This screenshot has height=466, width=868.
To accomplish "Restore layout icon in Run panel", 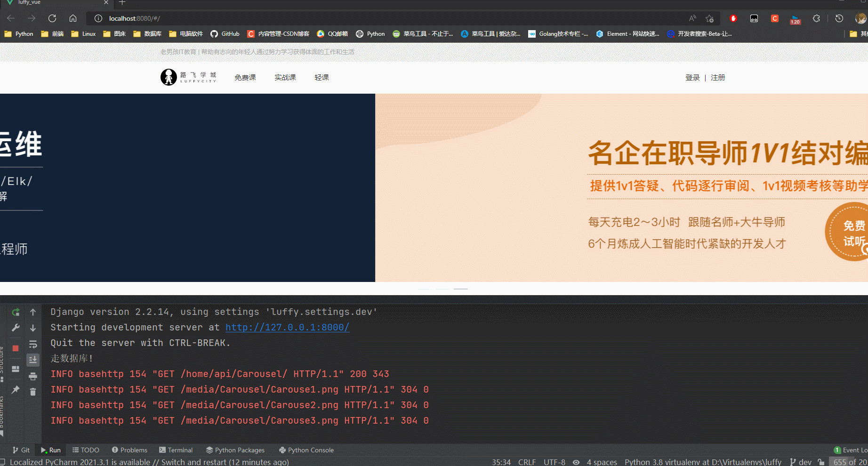I will [x=16, y=369].
